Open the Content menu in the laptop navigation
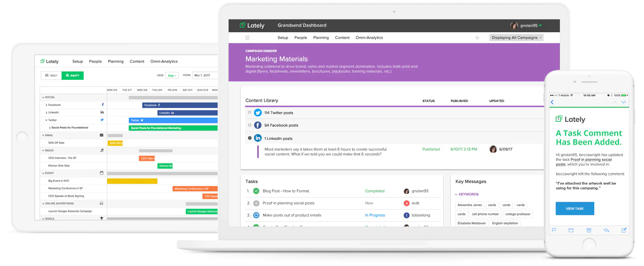Screen dimensions: 644x266 pos(342,37)
